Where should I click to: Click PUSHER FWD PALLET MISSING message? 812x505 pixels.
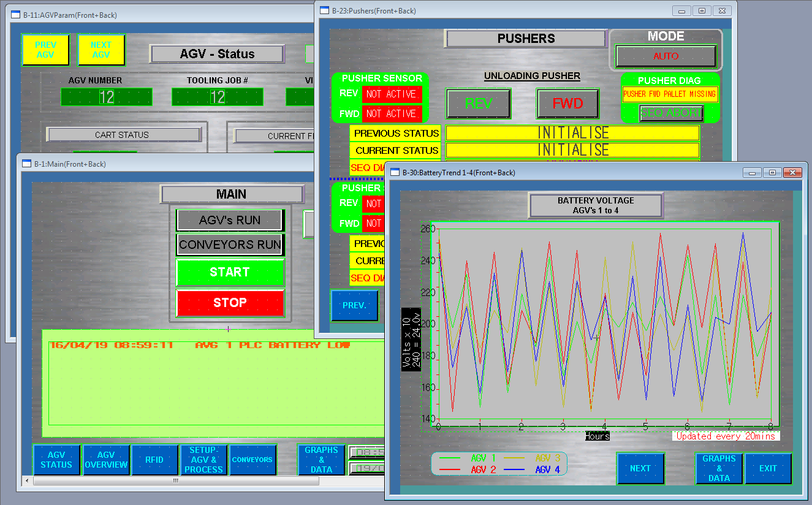click(670, 94)
